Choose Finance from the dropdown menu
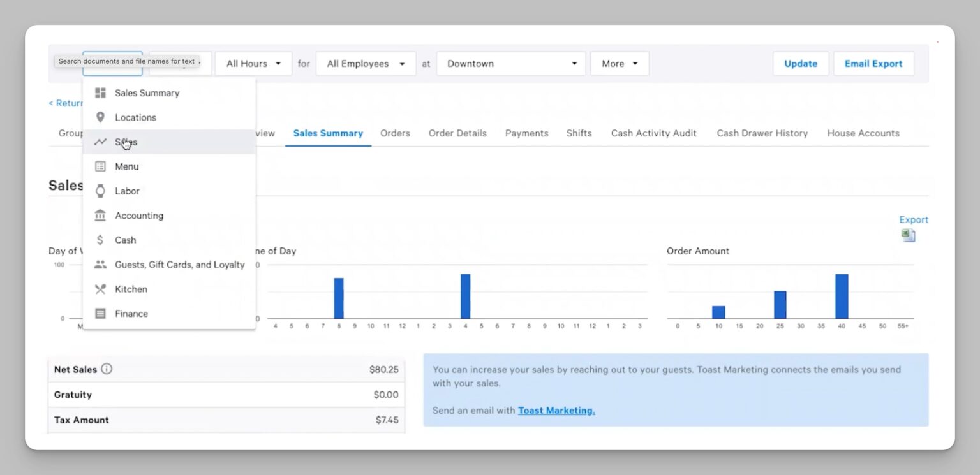This screenshot has width=980, height=475. click(131, 314)
